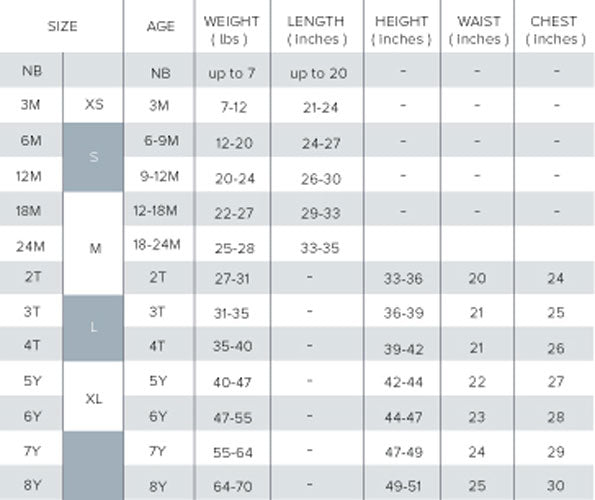Select the XS size group cell
Image resolution: width=595 pixels, height=500 pixels.
click(x=94, y=104)
